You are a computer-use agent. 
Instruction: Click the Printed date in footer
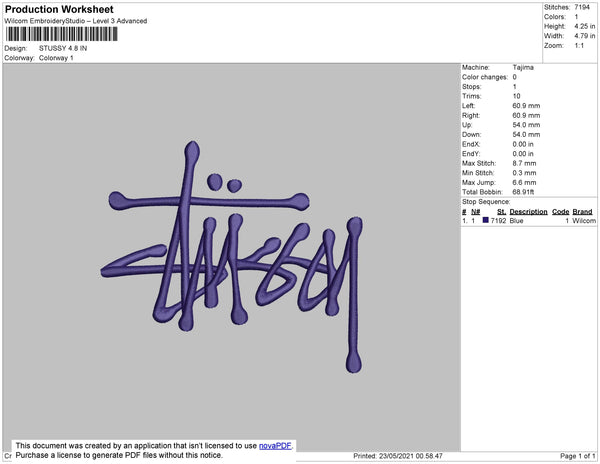(x=398, y=456)
